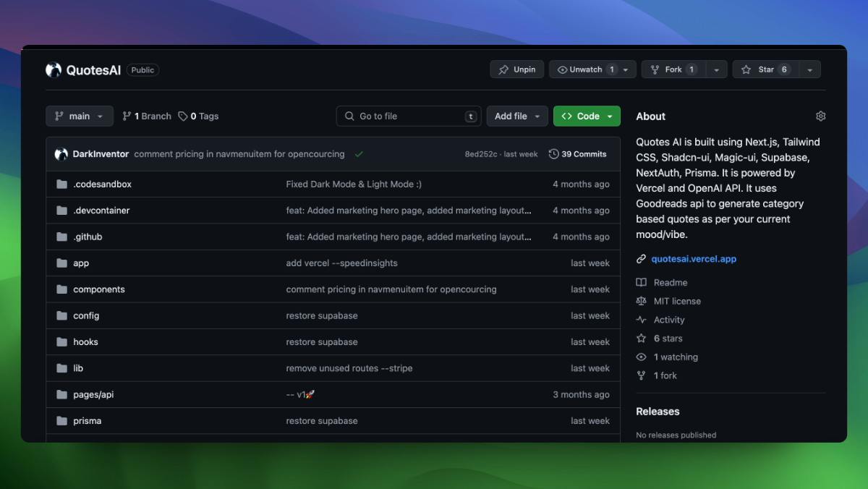Click '3 months ago' on pages/api row
Image resolution: width=868 pixels, height=489 pixels.
point(582,395)
